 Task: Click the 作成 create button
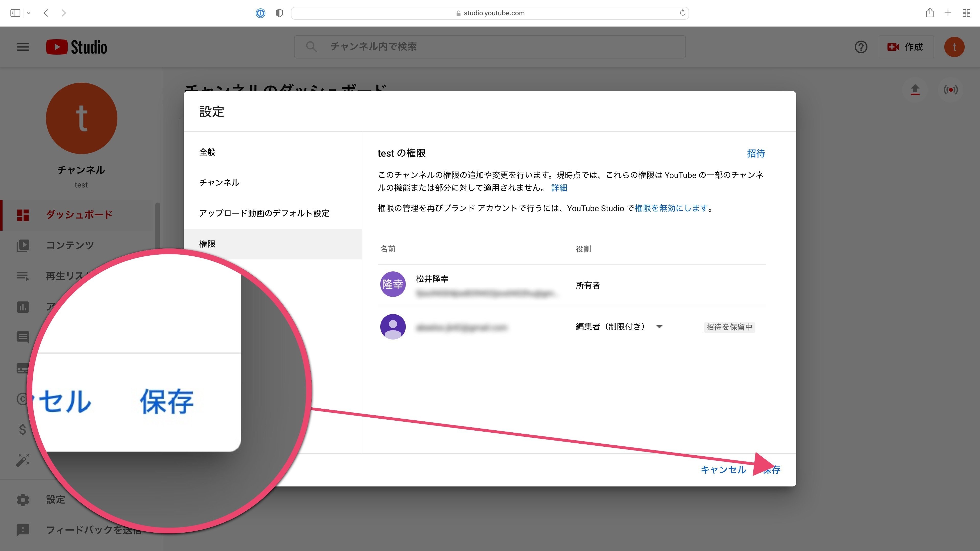(x=906, y=47)
